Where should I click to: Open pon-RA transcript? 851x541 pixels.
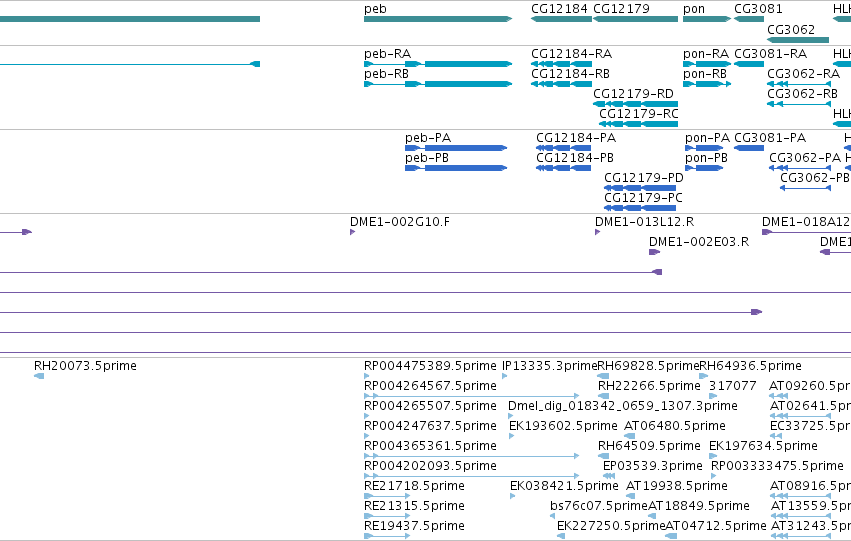(x=707, y=64)
